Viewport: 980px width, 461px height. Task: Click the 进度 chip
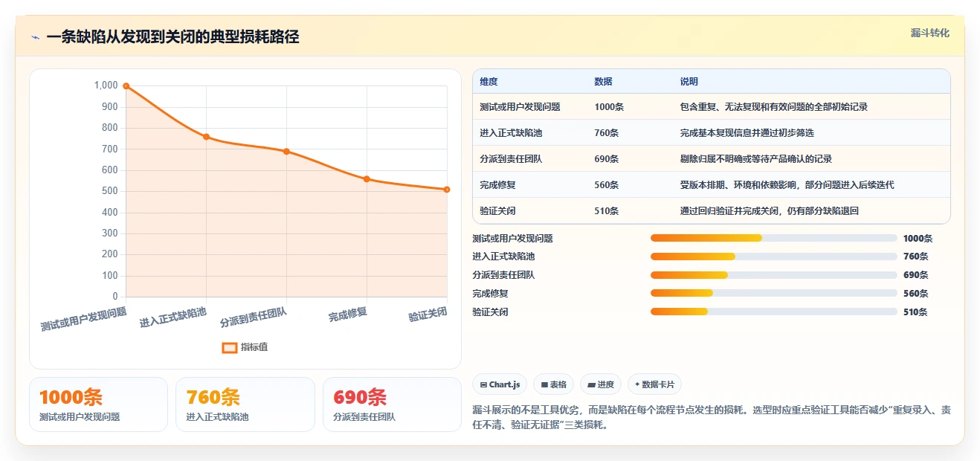(x=601, y=384)
